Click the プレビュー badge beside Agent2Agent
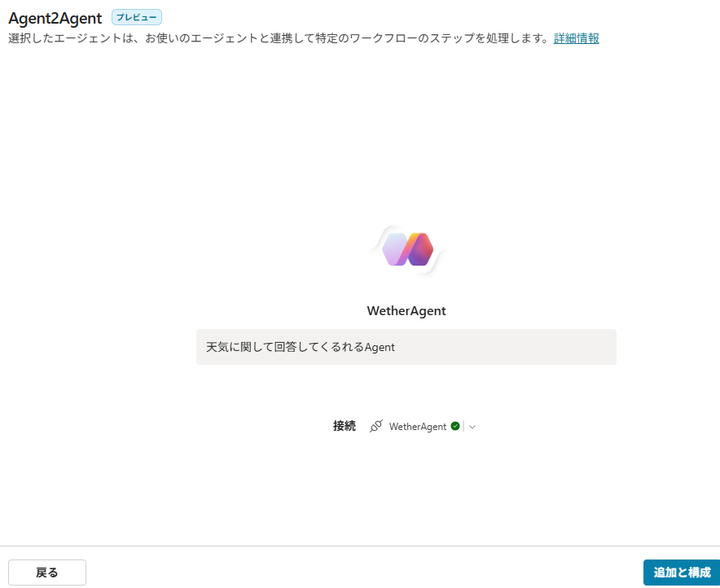Image resolution: width=720 pixels, height=588 pixels. tap(135, 17)
